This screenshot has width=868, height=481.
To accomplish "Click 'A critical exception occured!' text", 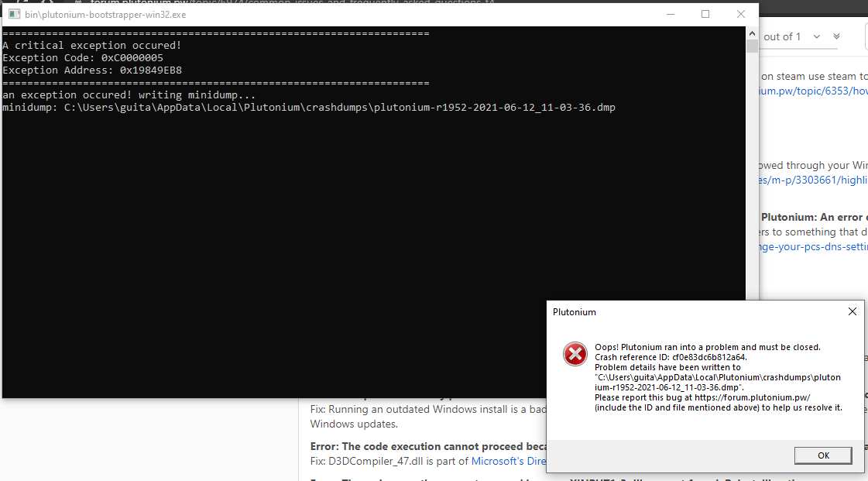I will coord(92,46).
